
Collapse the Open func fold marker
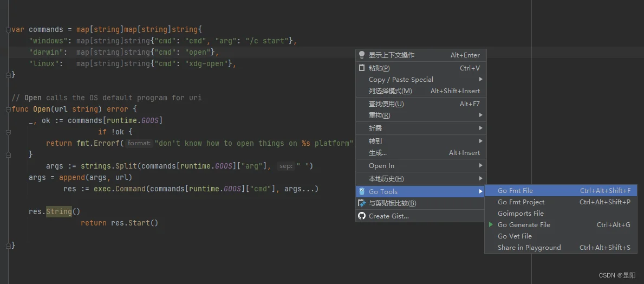(x=8, y=109)
